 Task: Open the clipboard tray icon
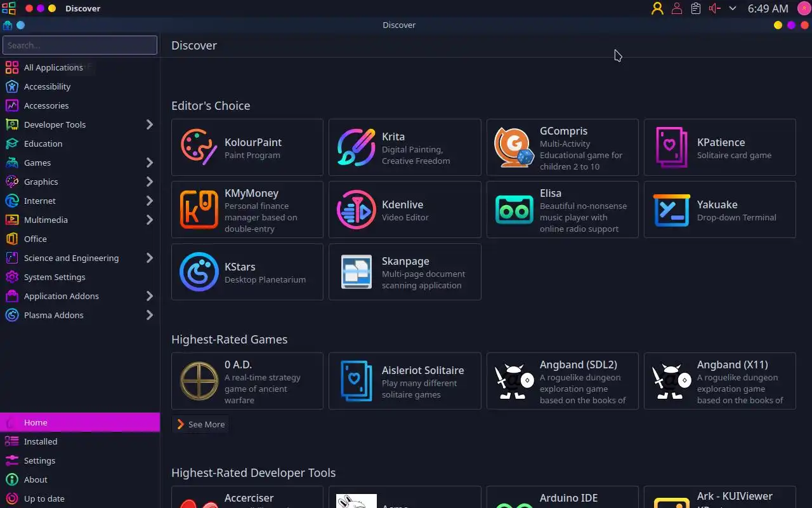coord(696,8)
